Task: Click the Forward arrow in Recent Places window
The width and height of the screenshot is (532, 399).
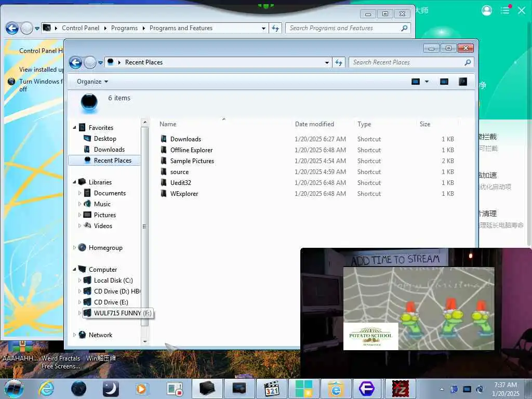Action: point(90,62)
